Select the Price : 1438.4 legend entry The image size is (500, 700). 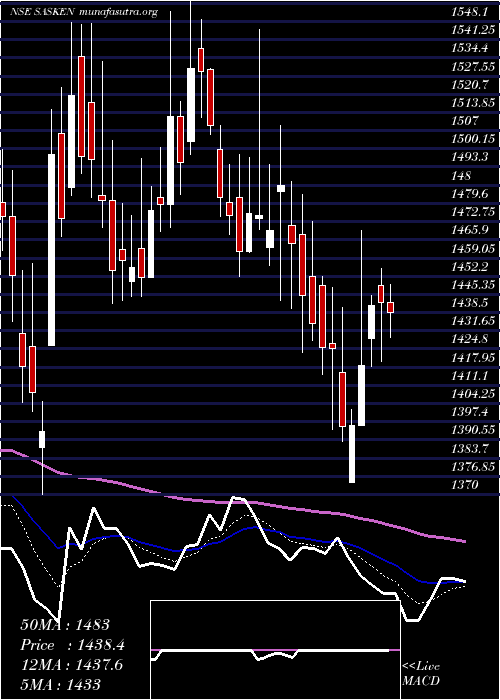tap(72, 645)
